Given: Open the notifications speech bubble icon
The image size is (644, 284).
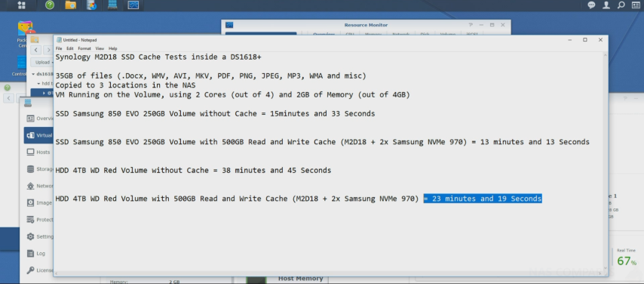Looking at the screenshot, I should click(591, 5).
